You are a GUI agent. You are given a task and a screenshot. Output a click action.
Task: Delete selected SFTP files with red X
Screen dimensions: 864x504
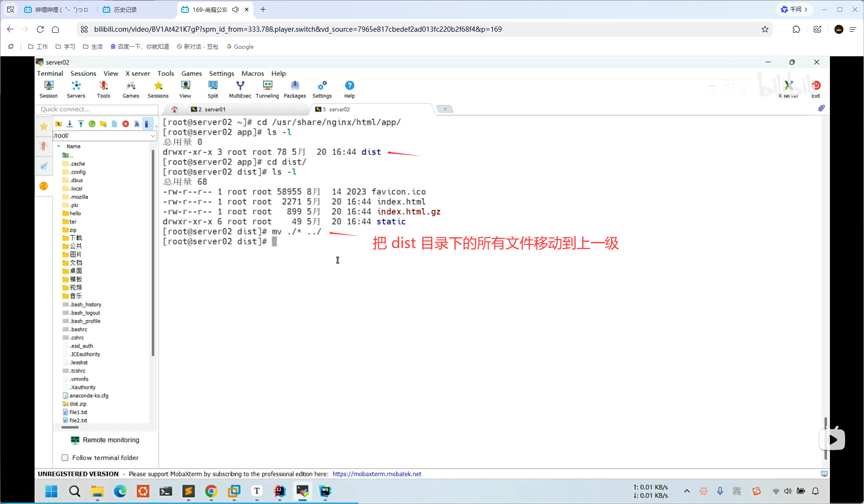click(x=125, y=124)
